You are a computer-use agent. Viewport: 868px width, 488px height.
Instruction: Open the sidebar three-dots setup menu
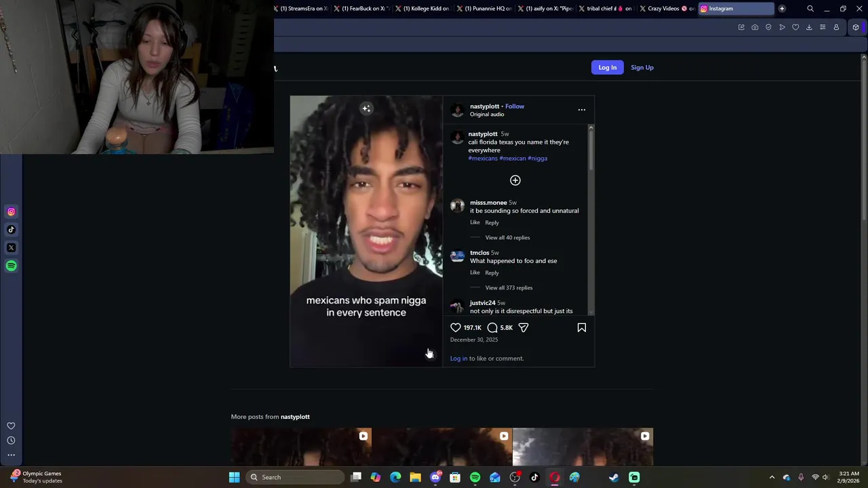pyautogui.click(x=11, y=455)
